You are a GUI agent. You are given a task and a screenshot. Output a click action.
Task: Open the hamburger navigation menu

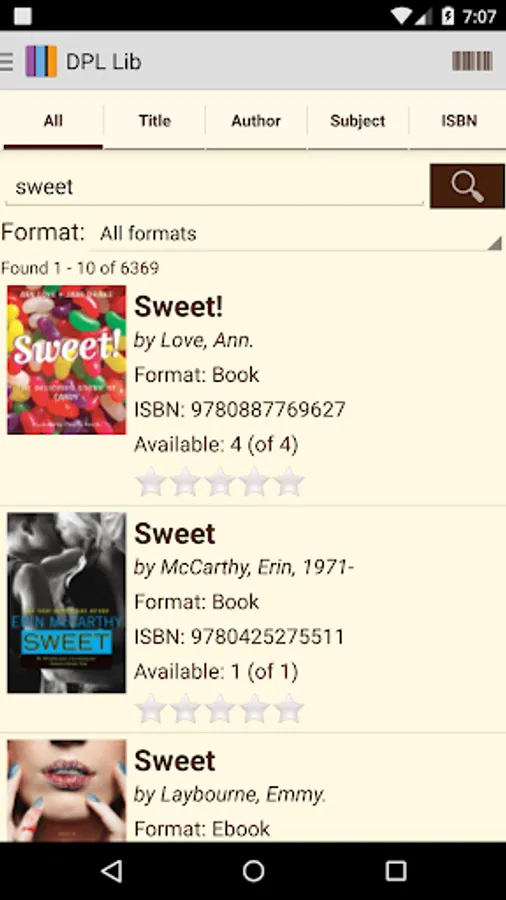[6, 61]
